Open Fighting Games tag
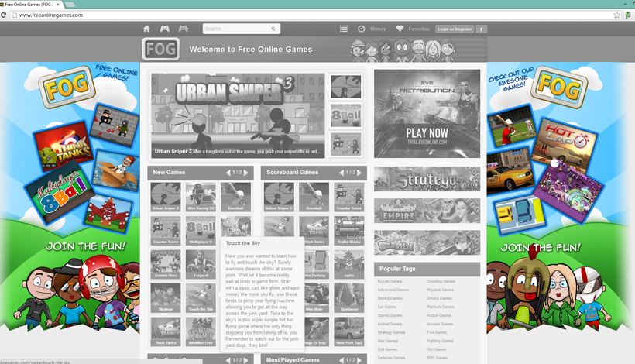635x364 pixels. (x=440, y=341)
